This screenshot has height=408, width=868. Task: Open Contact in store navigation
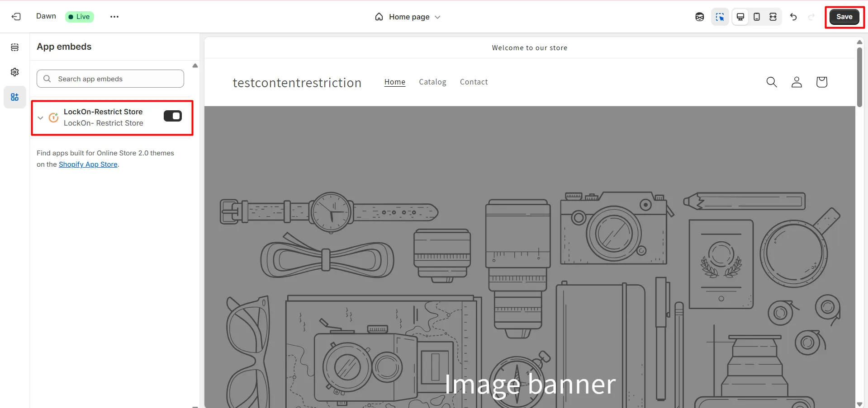point(474,82)
